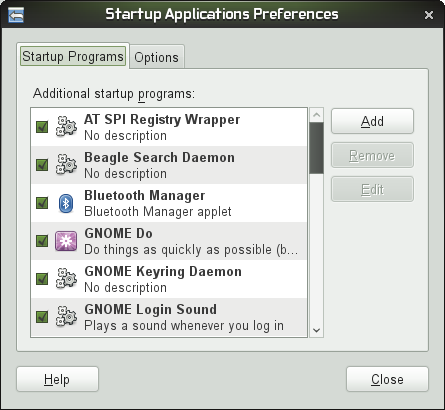Click the GNOME Login Sound gears icon
The height and width of the screenshot is (410, 445).
pos(66,317)
